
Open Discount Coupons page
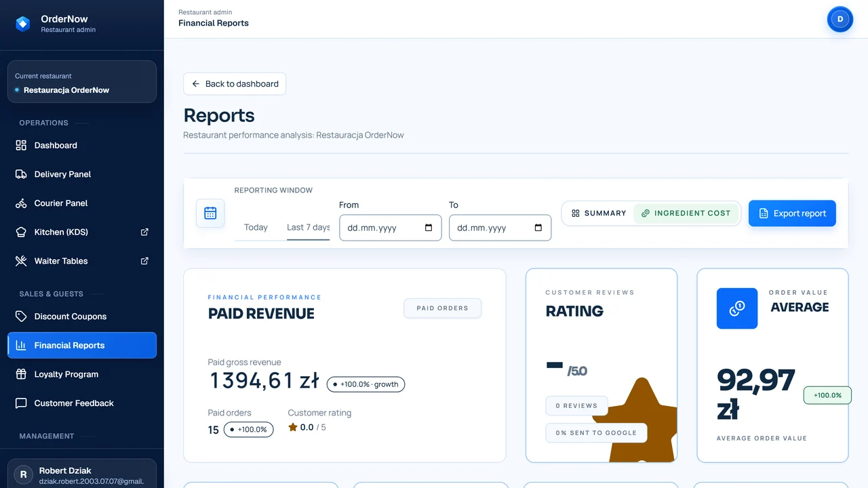point(82,317)
